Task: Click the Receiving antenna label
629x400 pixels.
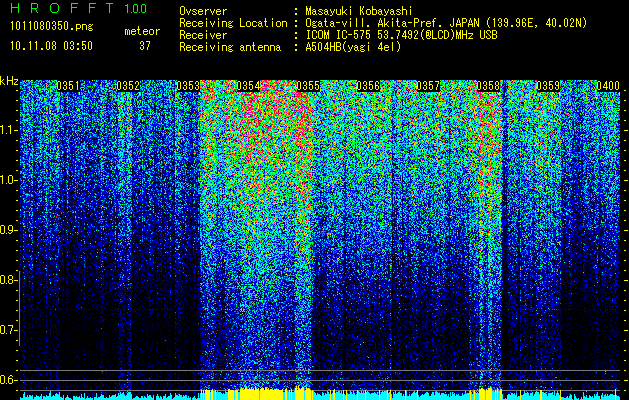Action: pos(230,47)
